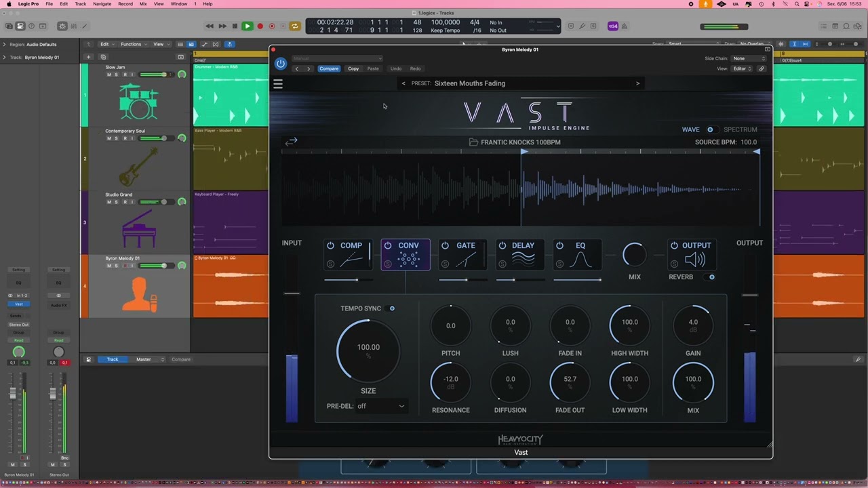
Task: Open the impulse folder browser icon
Action: pos(473,142)
